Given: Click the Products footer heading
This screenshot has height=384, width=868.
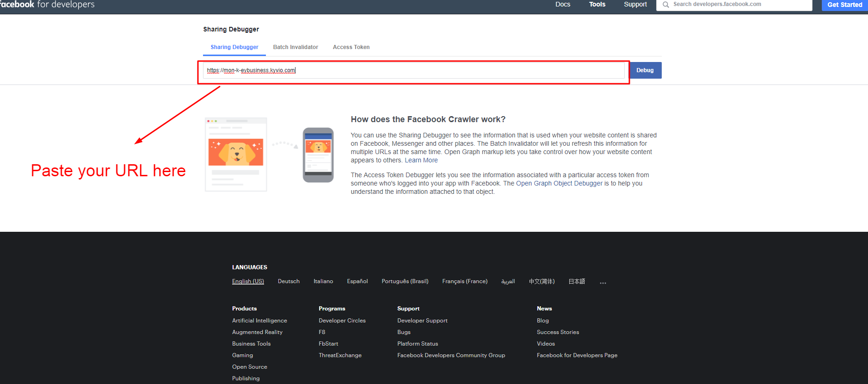Looking at the screenshot, I should pos(244,309).
